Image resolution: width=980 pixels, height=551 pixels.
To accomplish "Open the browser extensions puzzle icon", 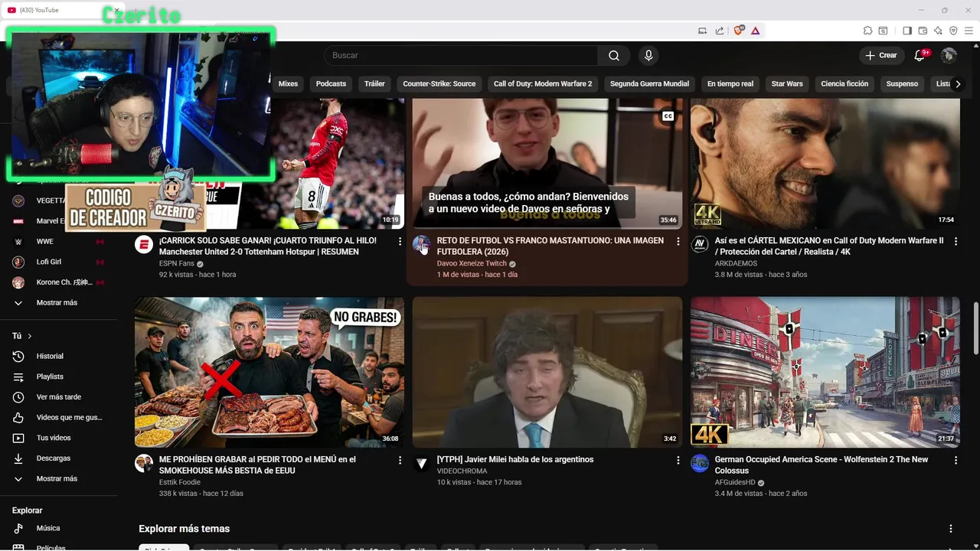I will [x=867, y=31].
